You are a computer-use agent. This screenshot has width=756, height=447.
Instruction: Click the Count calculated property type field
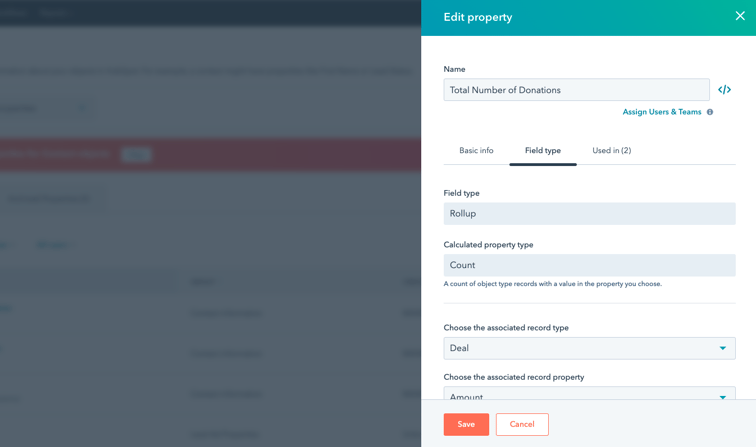(589, 265)
